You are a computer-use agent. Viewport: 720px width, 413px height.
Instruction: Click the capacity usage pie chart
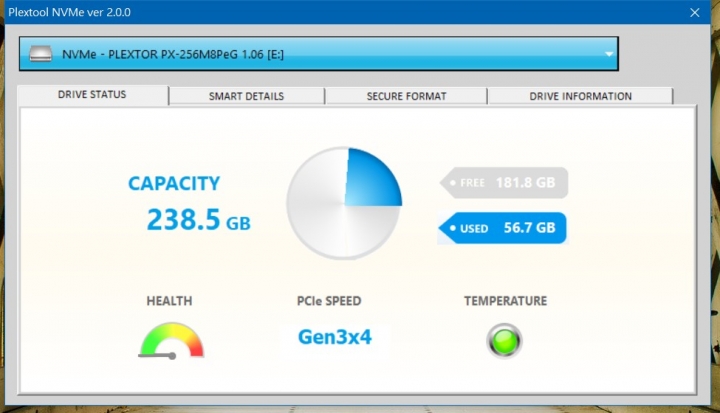tap(344, 203)
